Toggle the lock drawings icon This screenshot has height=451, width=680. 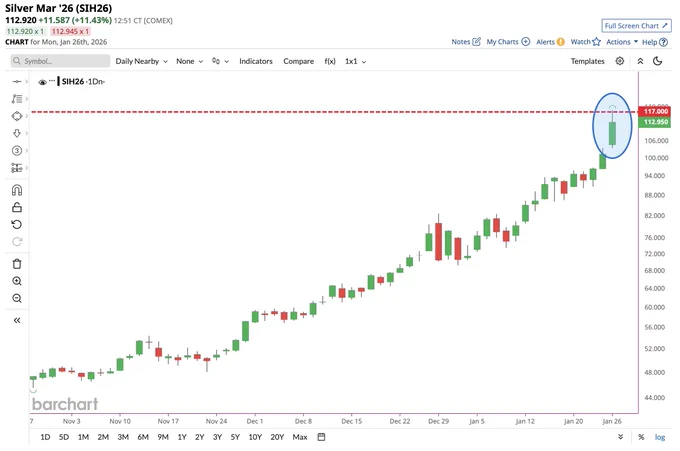point(16,207)
